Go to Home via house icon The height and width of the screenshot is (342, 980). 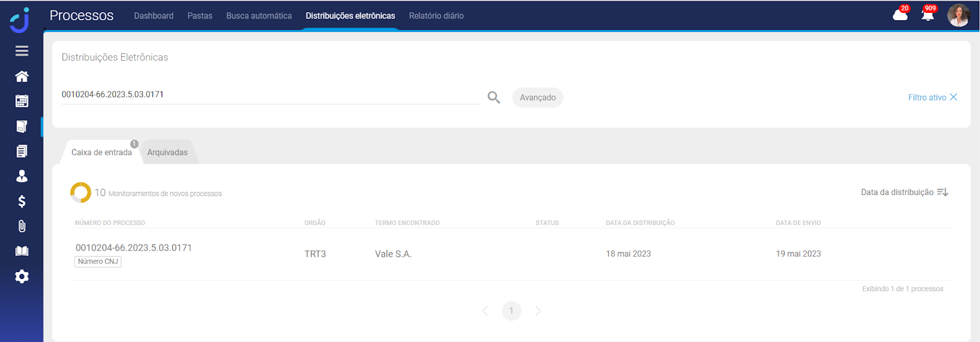(22, 76)
